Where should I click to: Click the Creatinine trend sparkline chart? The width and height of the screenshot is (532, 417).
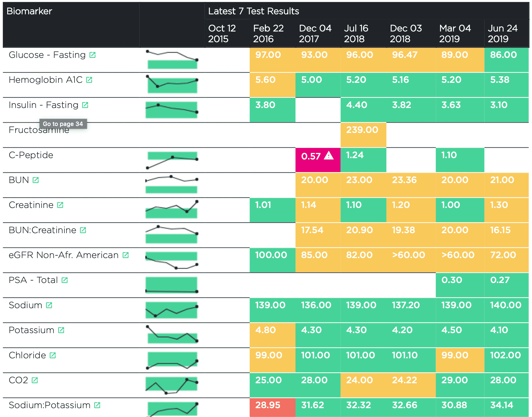(x=172, y=210)
